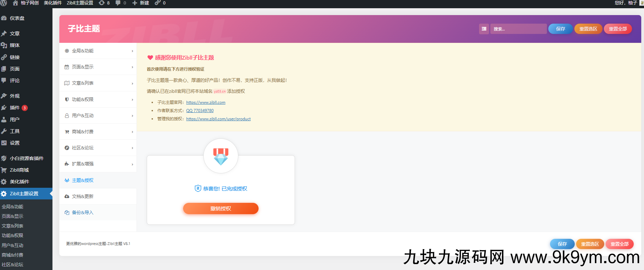Open sidebar submenu 商城&付费
644x270 pixels.
coord(13,255)
